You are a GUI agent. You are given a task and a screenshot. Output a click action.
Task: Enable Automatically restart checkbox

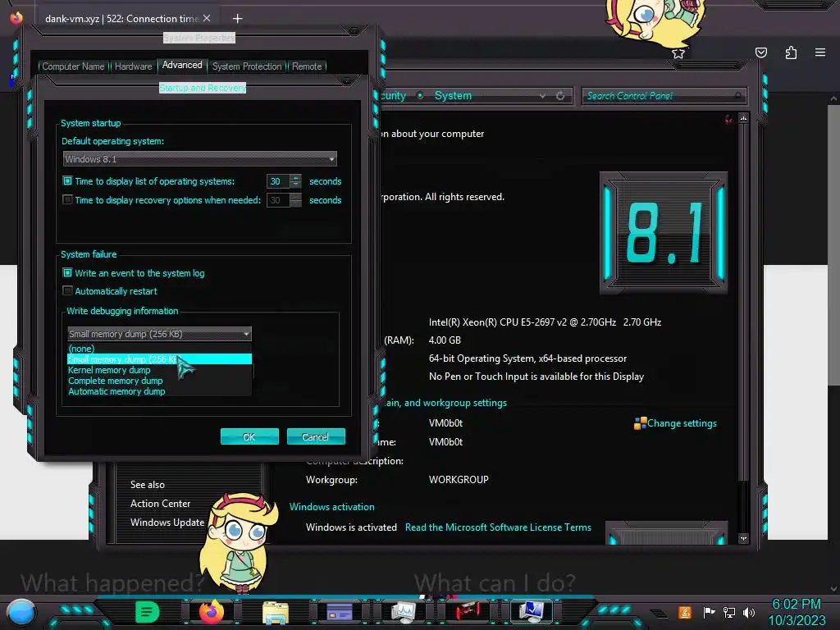(67, 291)
